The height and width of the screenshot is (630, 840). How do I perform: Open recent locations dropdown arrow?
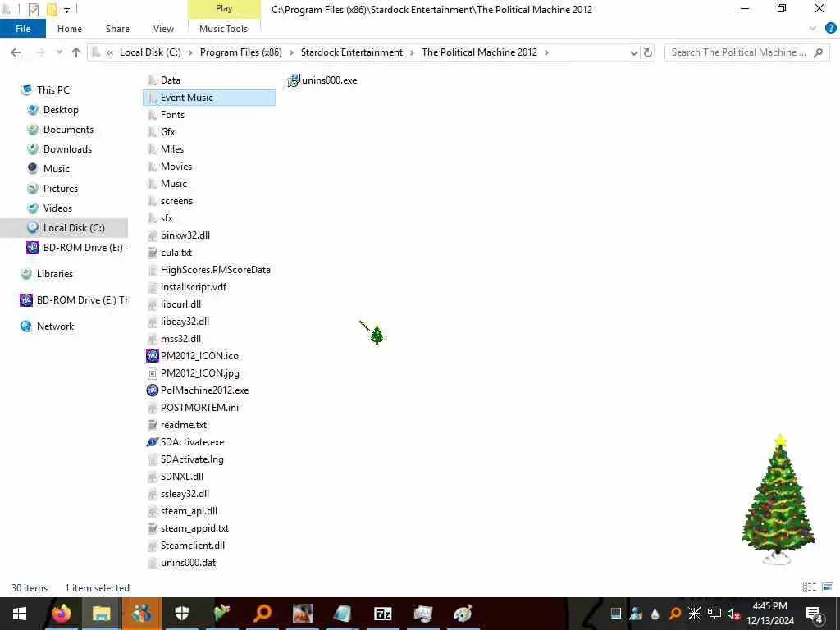(x=59, y=52)
